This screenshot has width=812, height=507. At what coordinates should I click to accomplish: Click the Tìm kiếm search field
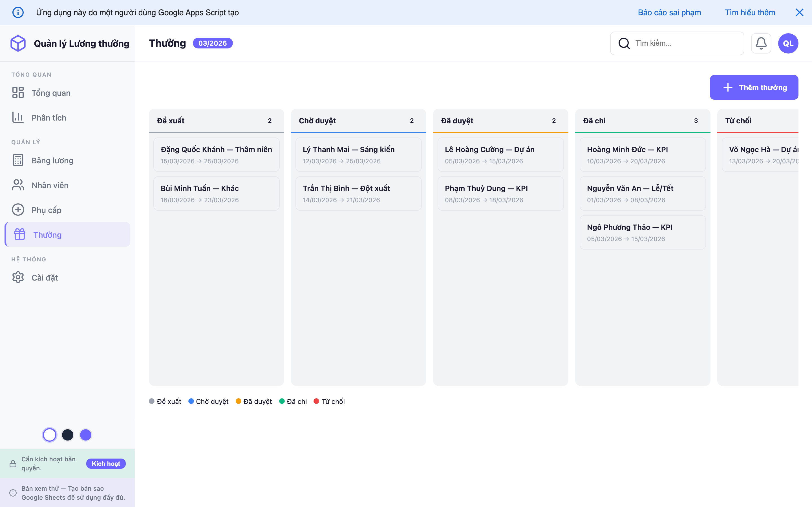[x=685, y=43]
